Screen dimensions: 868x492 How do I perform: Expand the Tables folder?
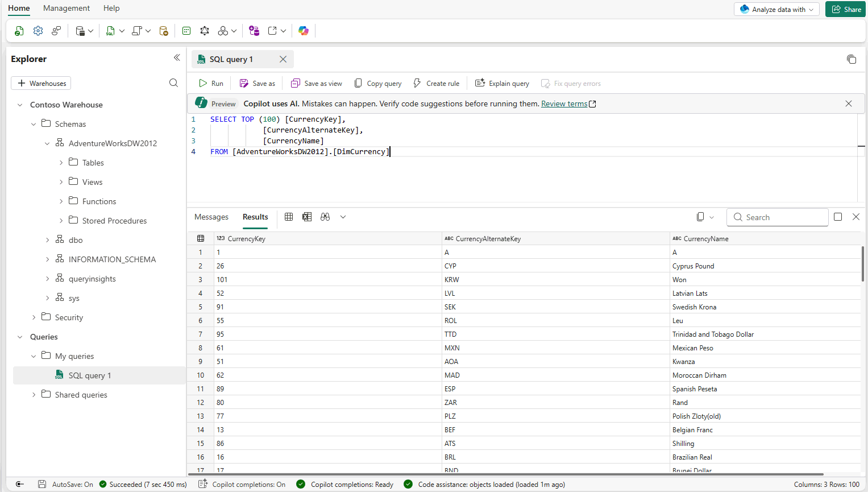tap(61, 163)
